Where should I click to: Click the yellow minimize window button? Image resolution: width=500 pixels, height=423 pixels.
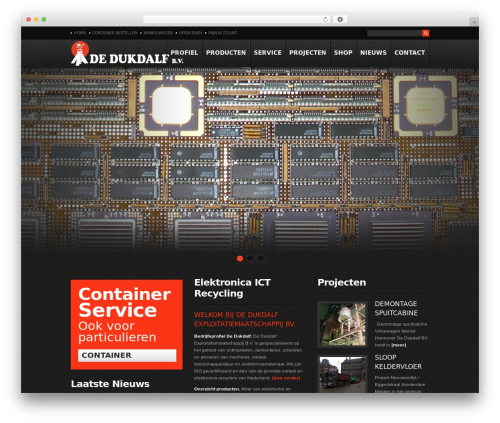[x=36, y=19]
